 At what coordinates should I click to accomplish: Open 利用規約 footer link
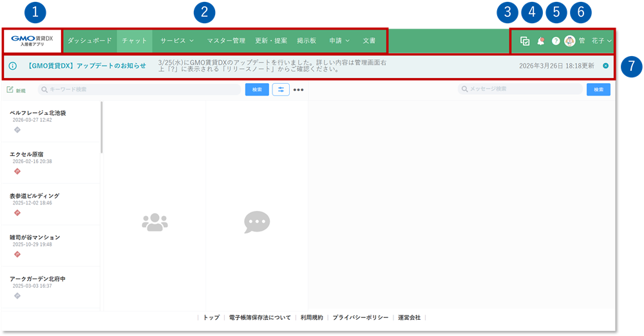311,317
